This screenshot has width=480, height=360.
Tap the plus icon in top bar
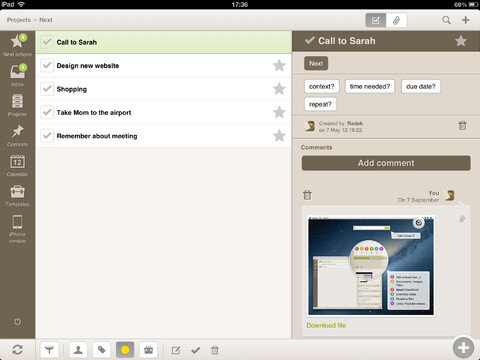466,20
